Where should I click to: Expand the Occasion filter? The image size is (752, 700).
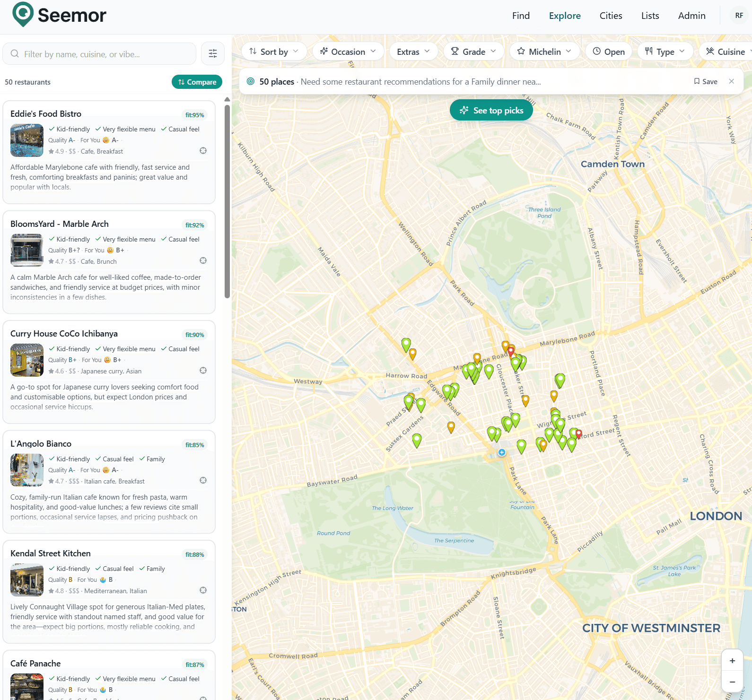348,52
